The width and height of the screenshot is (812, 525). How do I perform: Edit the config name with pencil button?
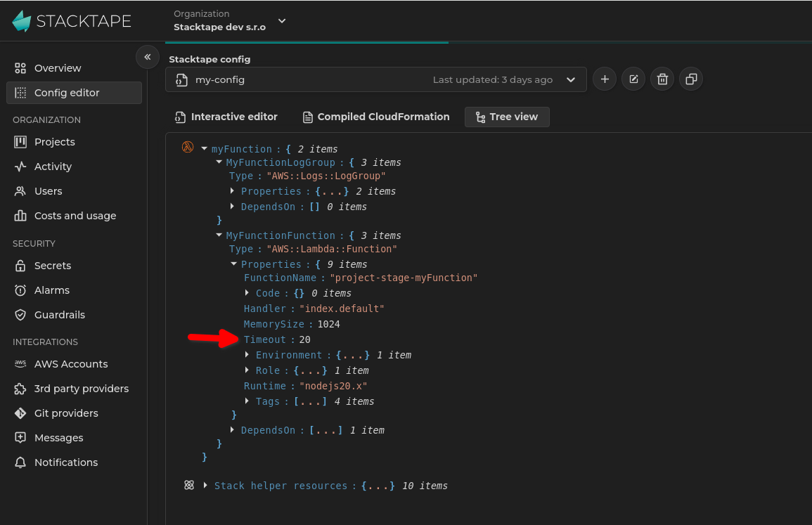coord(633,79)
